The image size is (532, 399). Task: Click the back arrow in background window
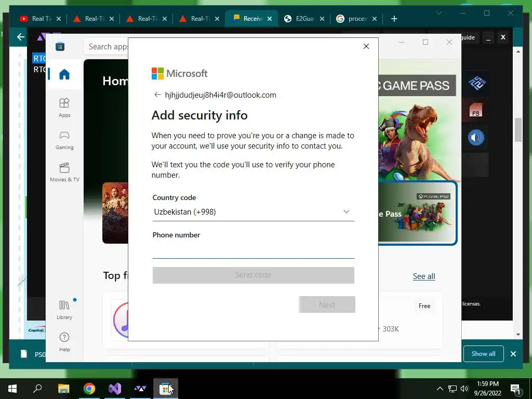click(x=21, y=37)
